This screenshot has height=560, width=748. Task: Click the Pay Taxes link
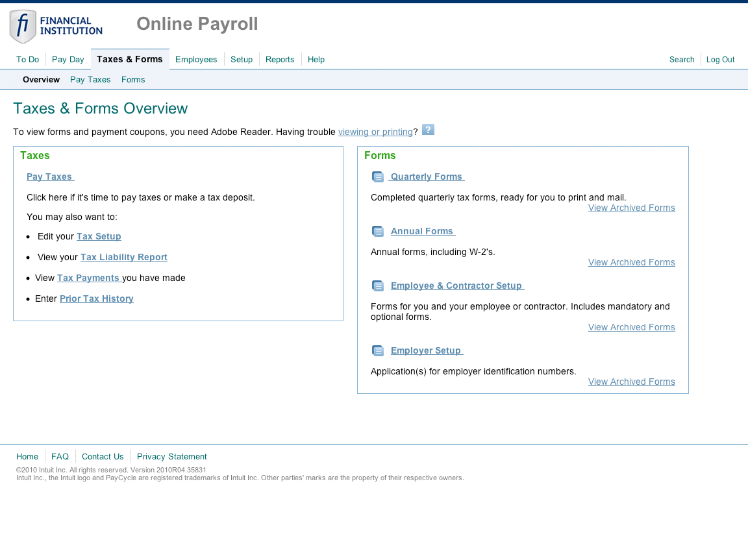tap(49, 176)
